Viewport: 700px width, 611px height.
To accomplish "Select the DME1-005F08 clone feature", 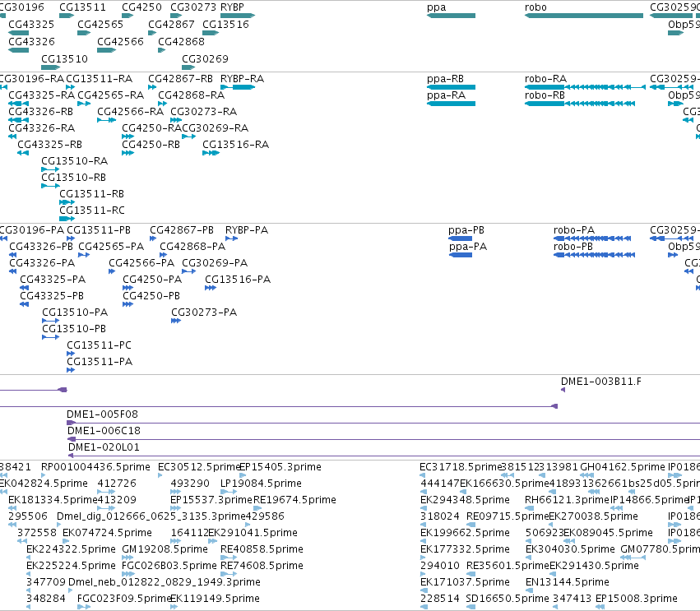I will 383,423.
